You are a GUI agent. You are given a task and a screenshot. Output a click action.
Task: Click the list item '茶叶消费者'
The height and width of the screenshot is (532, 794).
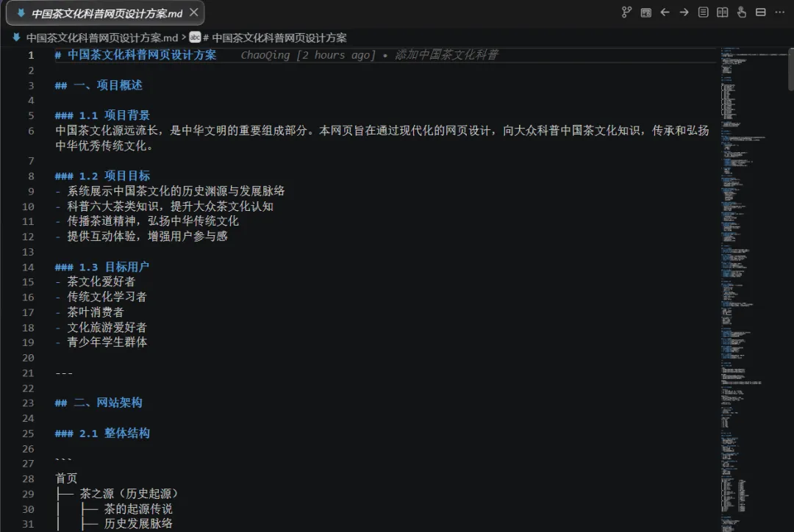96,312
